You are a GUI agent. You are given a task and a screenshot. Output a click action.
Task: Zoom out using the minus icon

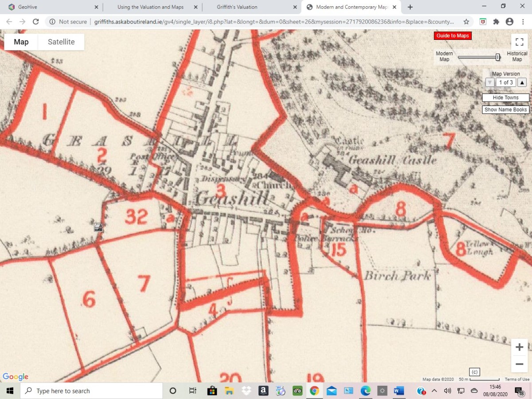(x=519, y=364)
